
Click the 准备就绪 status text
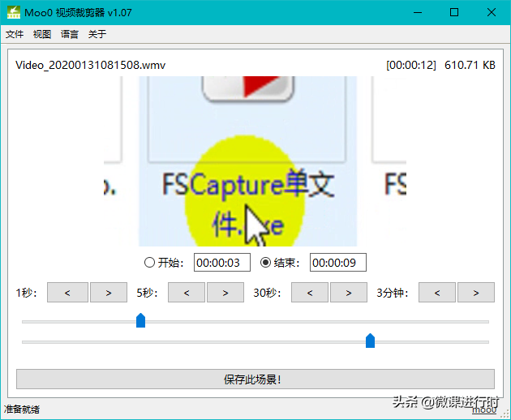click(22, 409)
